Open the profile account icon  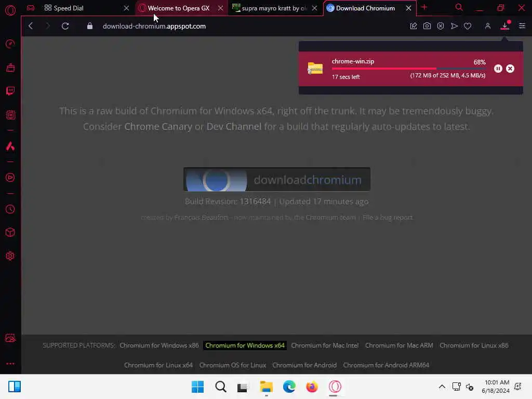(x=487, y=26)
